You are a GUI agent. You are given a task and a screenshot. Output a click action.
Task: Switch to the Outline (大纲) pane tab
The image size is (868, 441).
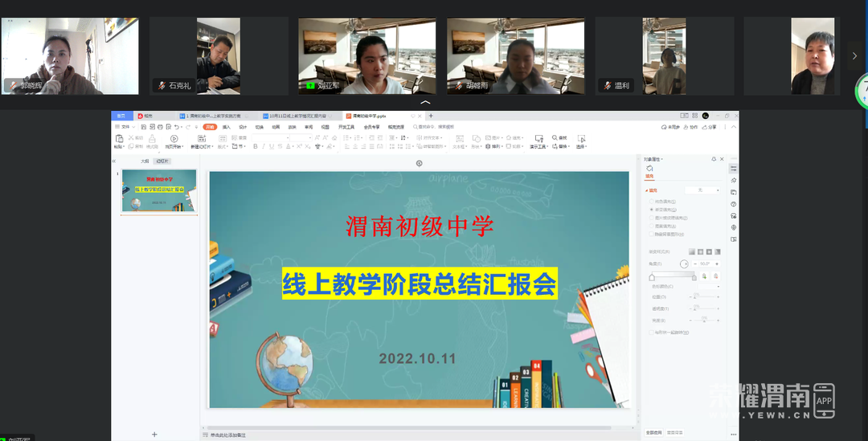tap(145, 161)
